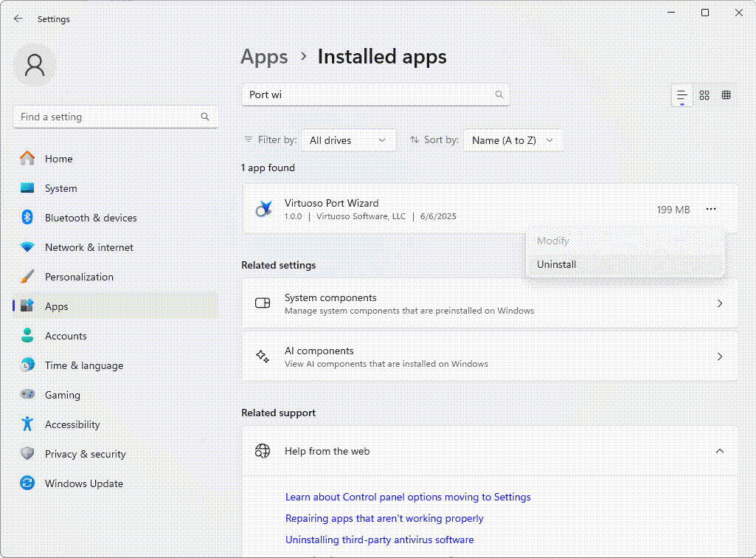Click the Privacy & security shield icon
This screenshot has width=756, height=558.
click(27, 454)
